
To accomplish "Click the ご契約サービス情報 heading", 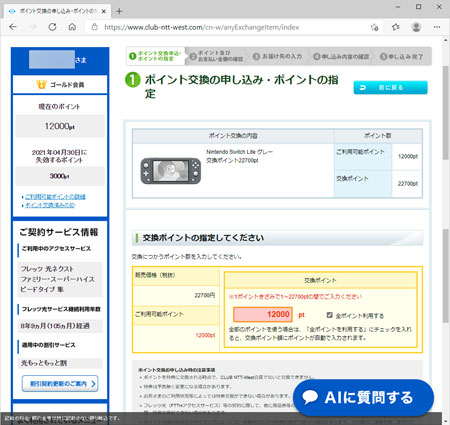I will [59, 232].
